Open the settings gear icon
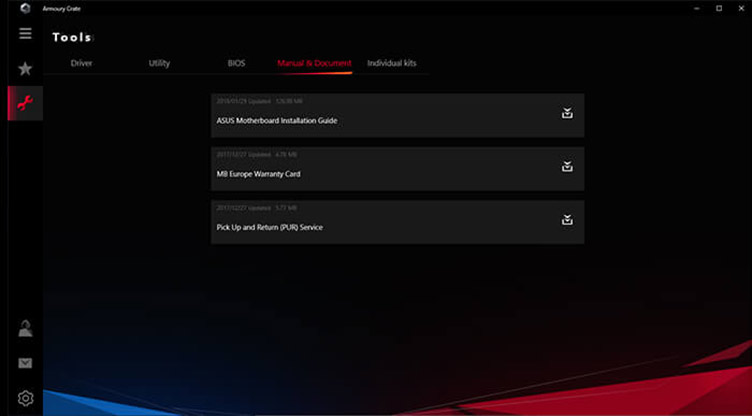This screenshot has height=416, width=752. [25, 398]
